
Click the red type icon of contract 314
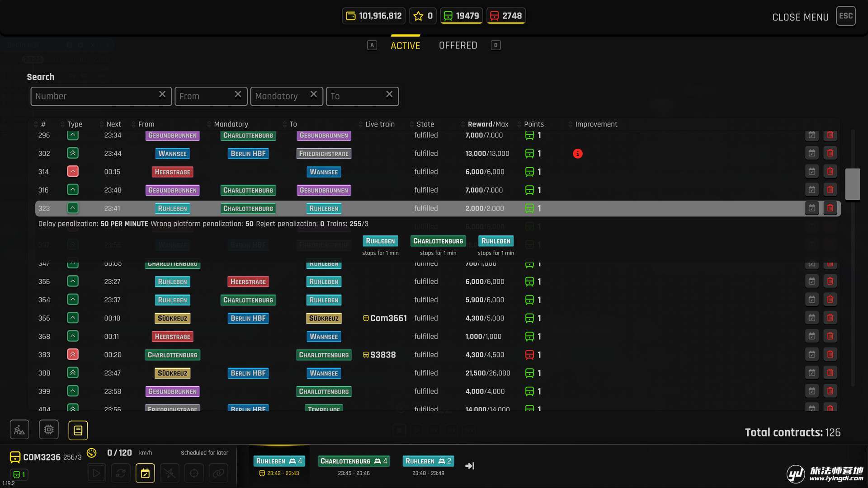point(73,171)
